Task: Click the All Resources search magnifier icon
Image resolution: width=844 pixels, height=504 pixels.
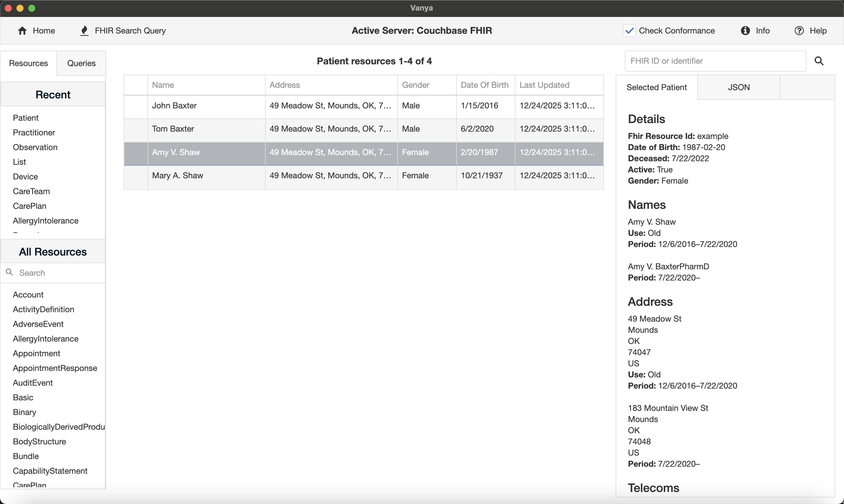Action: click(x=9, y=272)
